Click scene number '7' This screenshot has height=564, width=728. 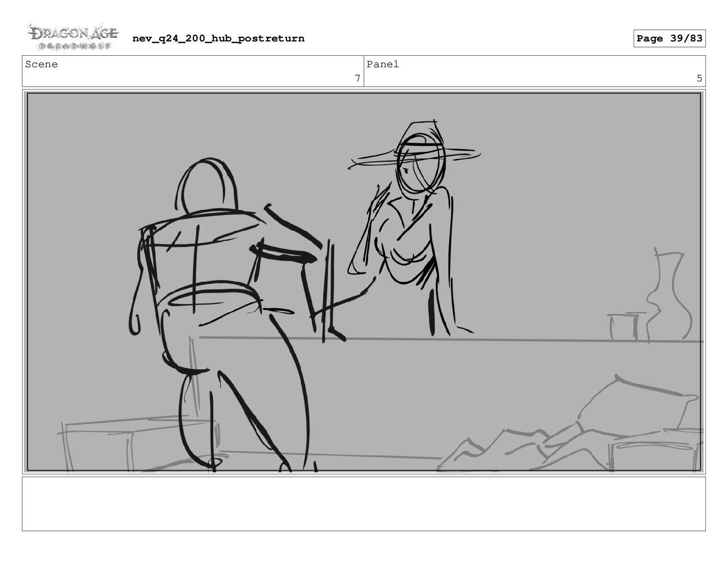click(x=357, y=78)
